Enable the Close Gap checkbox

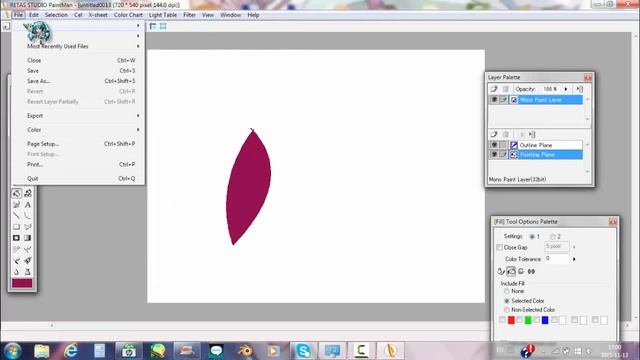[500, 248]
